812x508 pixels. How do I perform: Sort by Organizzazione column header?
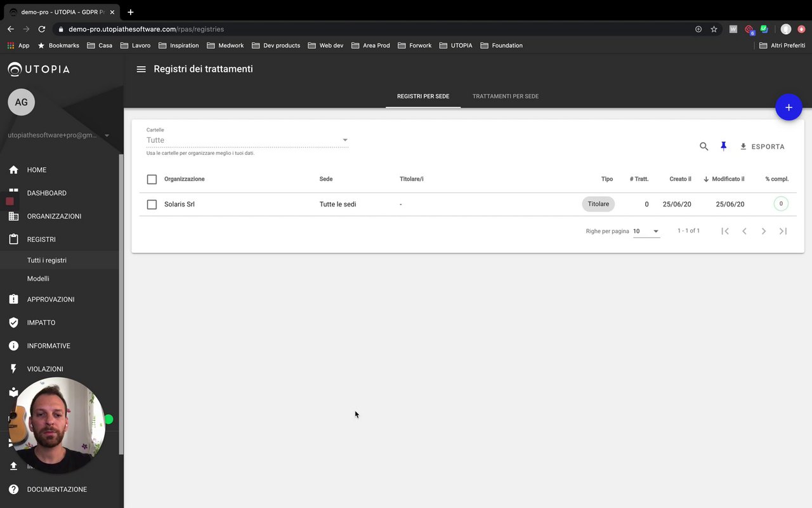[x=184, y=179]
